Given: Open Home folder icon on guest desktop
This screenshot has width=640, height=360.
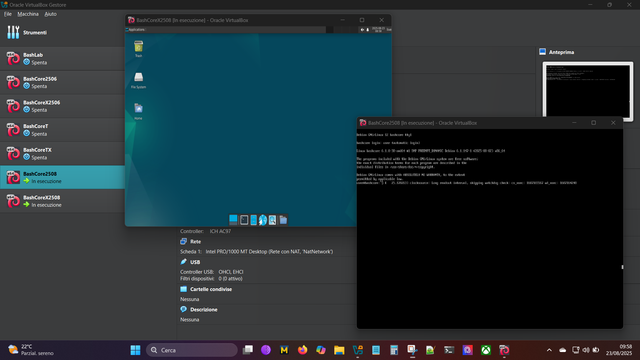Looking at the screenshot, I should click(x=138, y=111).
